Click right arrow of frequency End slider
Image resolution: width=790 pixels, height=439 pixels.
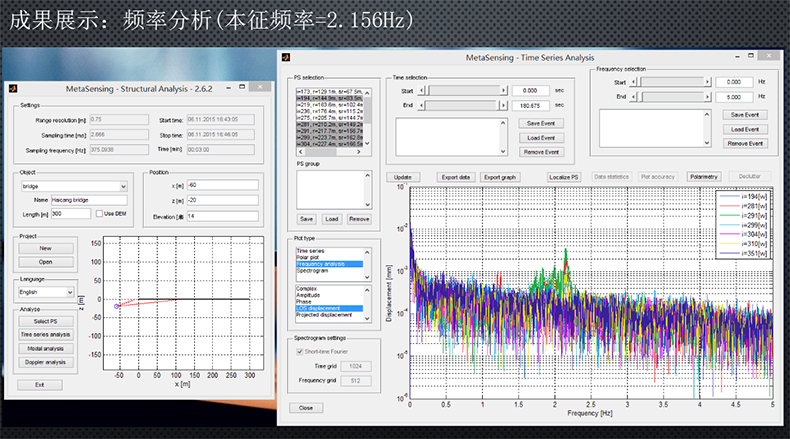pyautogui.click(x=706, y=97)
